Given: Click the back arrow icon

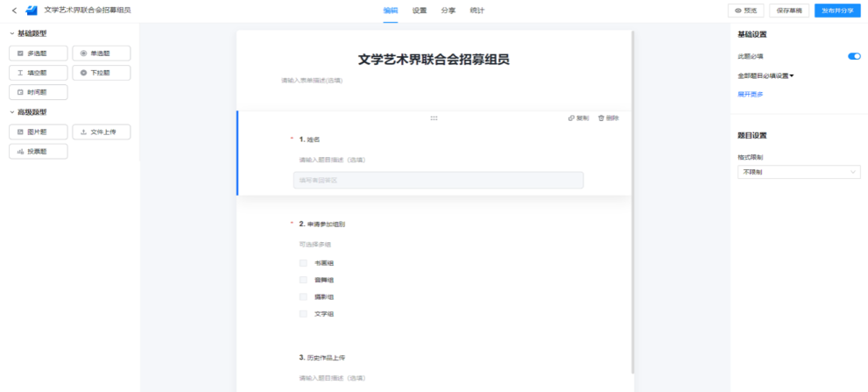Looking at the screenshot, I should tap(14, 11).
